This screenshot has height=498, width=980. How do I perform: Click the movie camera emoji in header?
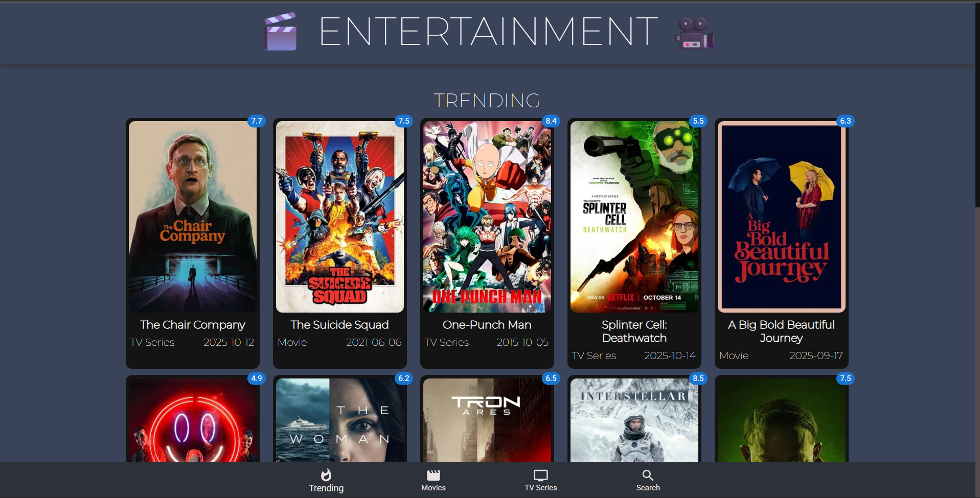coord(694,34)
